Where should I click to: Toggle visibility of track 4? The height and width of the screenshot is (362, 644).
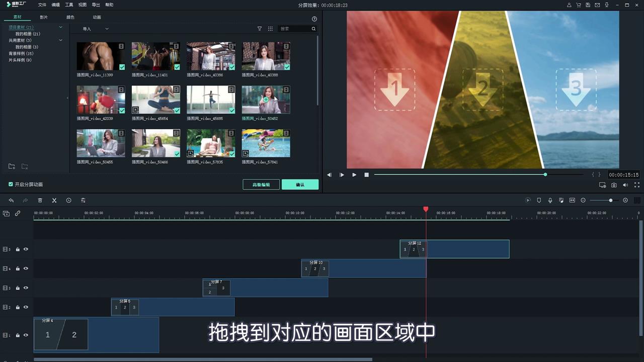[26, 268]
